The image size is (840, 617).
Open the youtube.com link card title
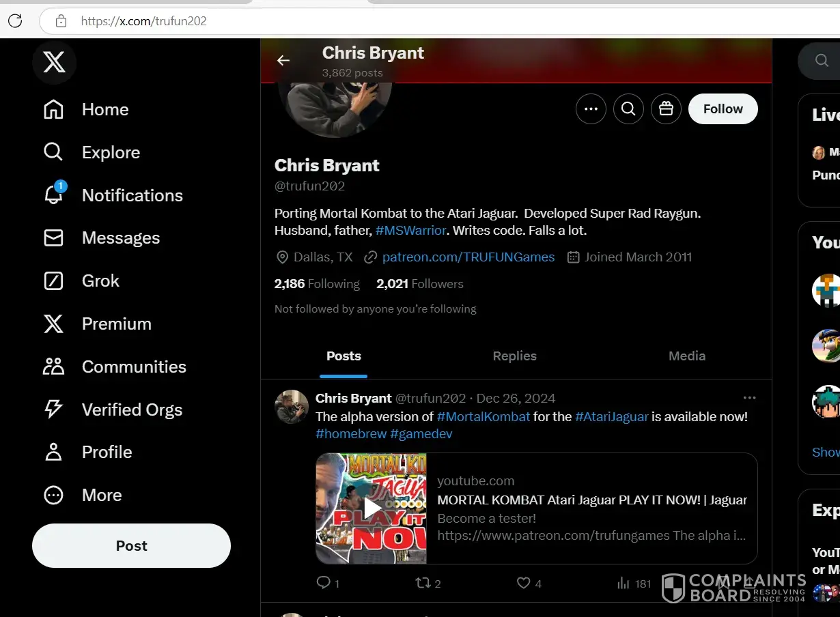click(x=592, y=500)
